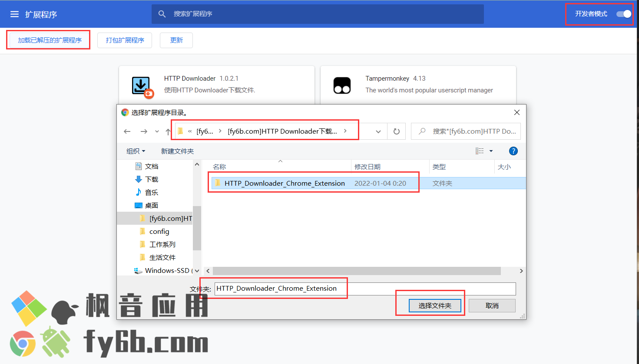Click the folder search box in dialog
This screenshot has height=364, width=639.
coord(466,131)
